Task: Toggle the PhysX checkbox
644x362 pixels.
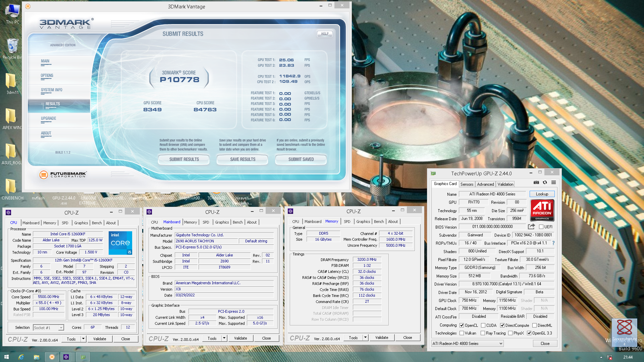Action: (x=510, y=333)
